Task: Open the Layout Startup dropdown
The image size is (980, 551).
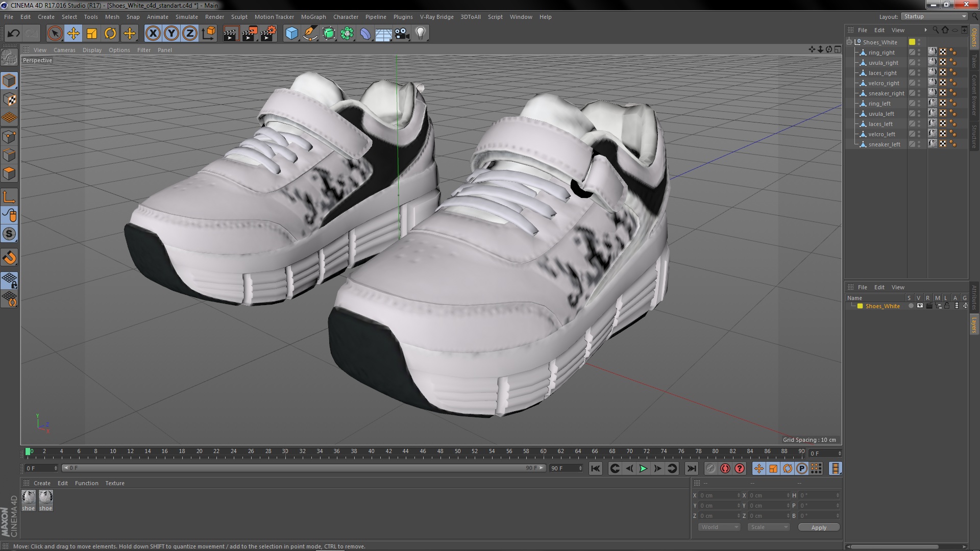Action: tap(934, 16)
